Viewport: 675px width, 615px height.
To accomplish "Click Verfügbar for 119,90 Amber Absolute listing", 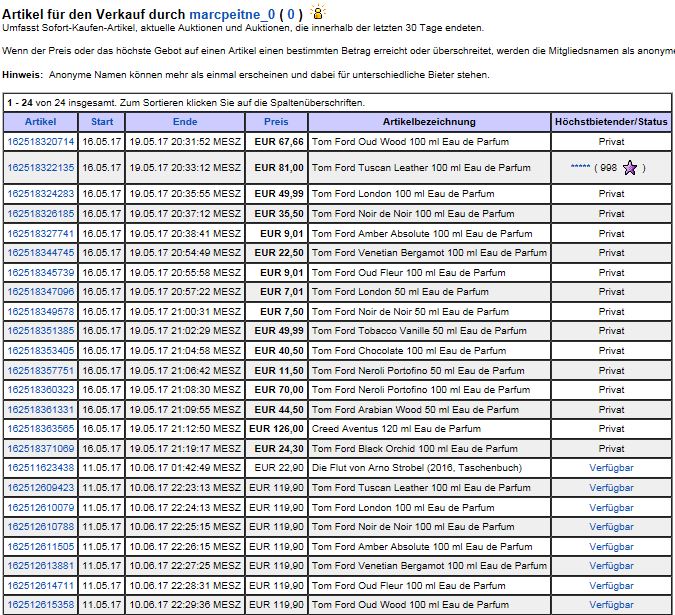I will (x=611, y=547).
